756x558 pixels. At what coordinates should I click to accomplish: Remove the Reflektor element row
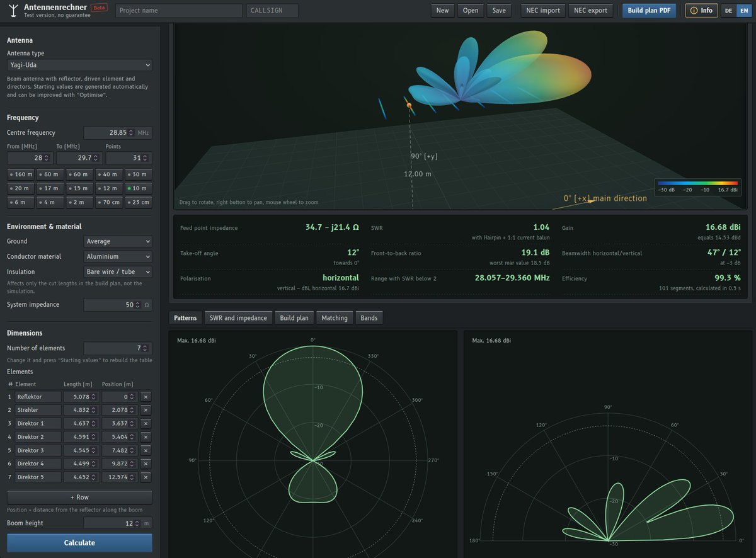(146, 397)
